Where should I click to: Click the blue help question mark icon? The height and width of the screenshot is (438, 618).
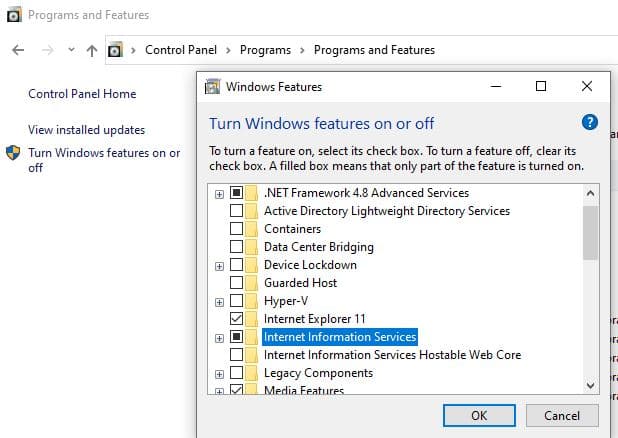589,123
